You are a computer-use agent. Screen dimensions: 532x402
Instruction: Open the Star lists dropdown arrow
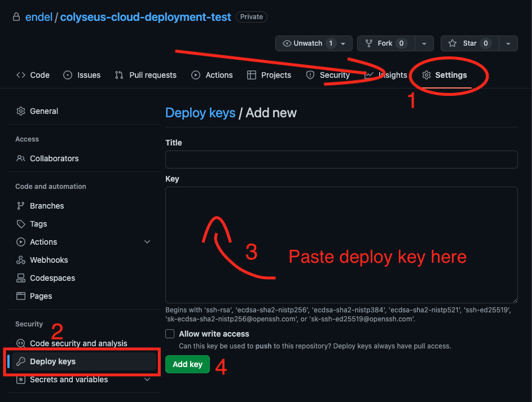508,43
